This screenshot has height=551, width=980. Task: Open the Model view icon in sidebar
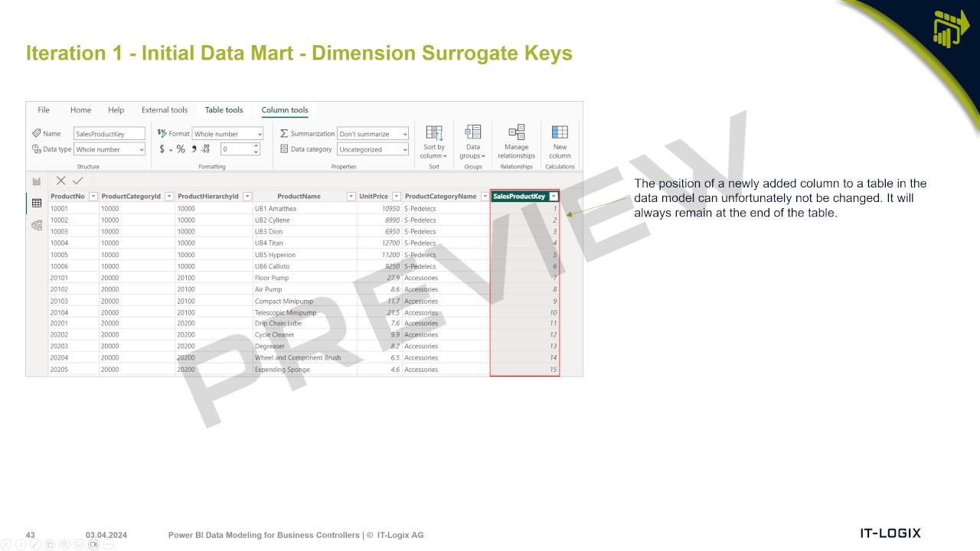tap(36, 225)
